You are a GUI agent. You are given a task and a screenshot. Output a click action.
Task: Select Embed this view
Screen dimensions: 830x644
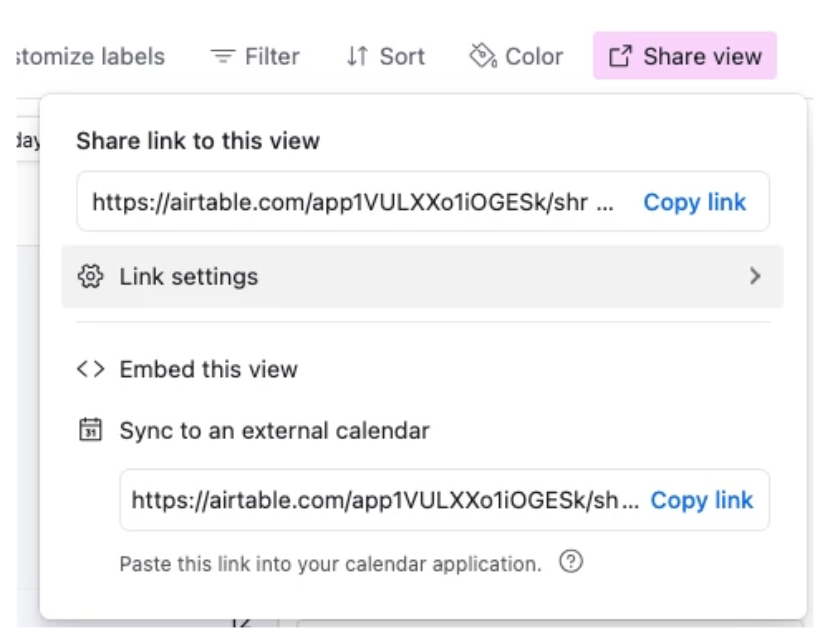[x=208, y=369]
